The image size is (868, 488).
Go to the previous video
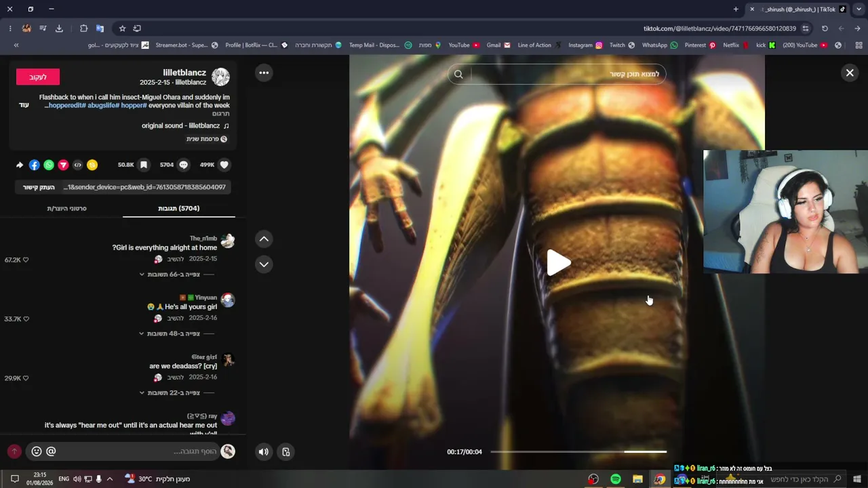pyautogui.click(x=264, y=239)
